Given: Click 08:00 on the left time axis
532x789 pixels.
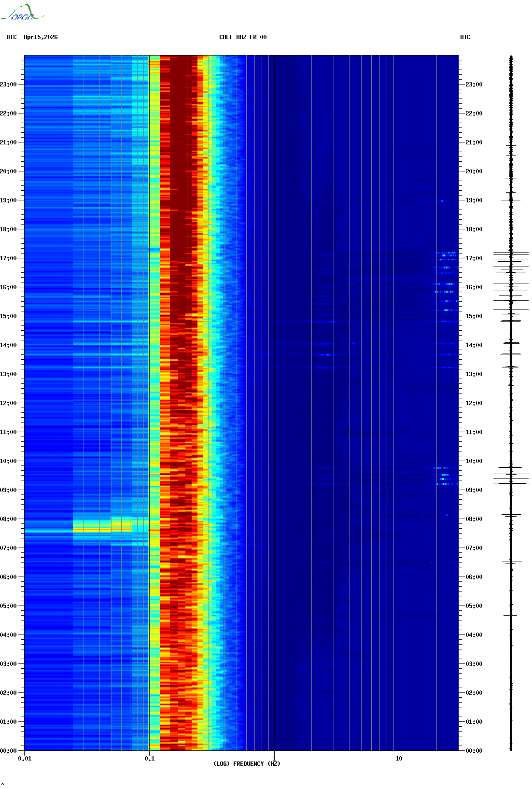Looking at the screenshot, I should click(8, 519).
